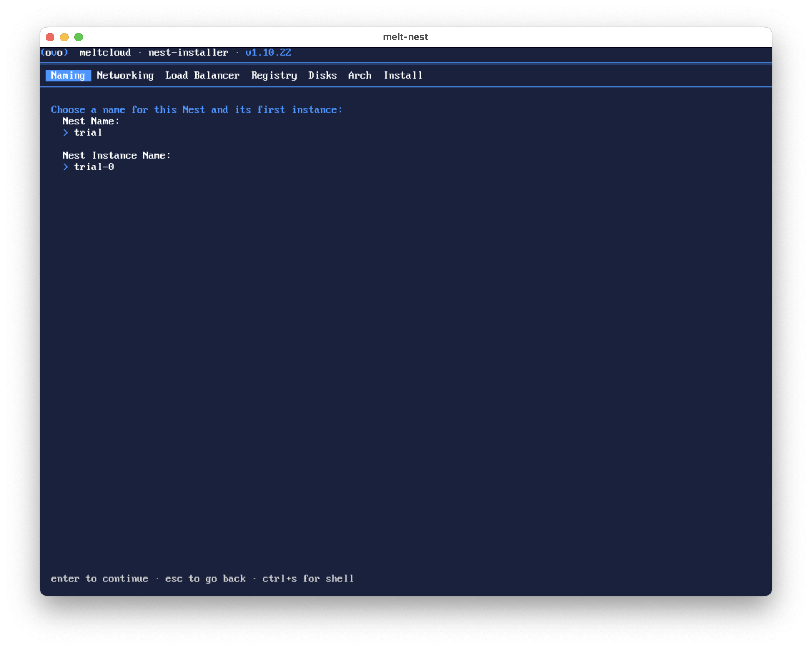Go to the Load Balancer tab
The height and width of the screenshot is (649, 812).
tap(202, 75)
